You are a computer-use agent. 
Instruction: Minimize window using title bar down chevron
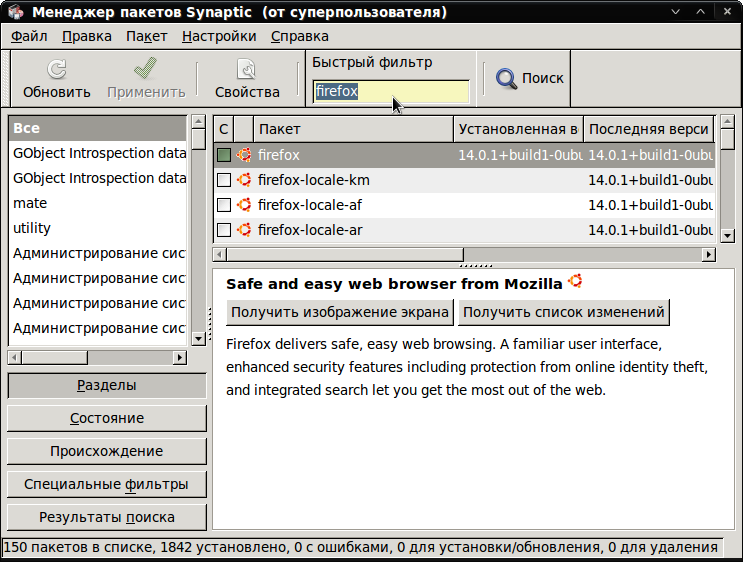[x=676, y=12]
